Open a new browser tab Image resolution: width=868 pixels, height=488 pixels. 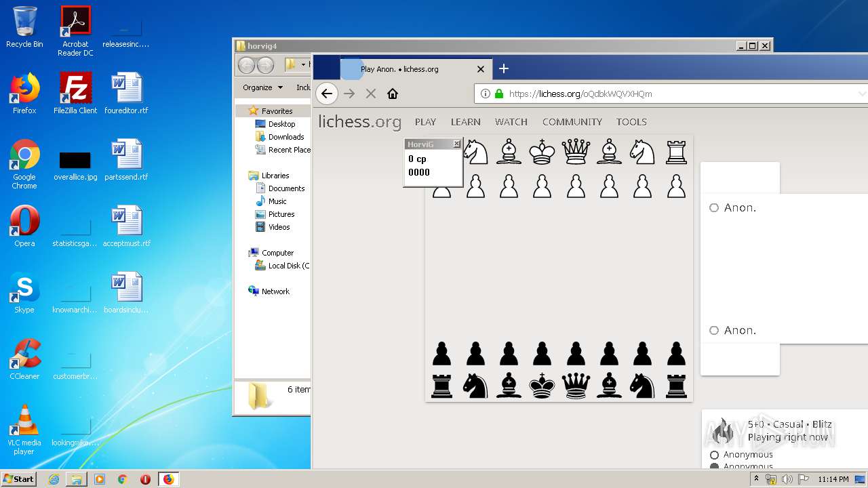(x=503, y=68)
